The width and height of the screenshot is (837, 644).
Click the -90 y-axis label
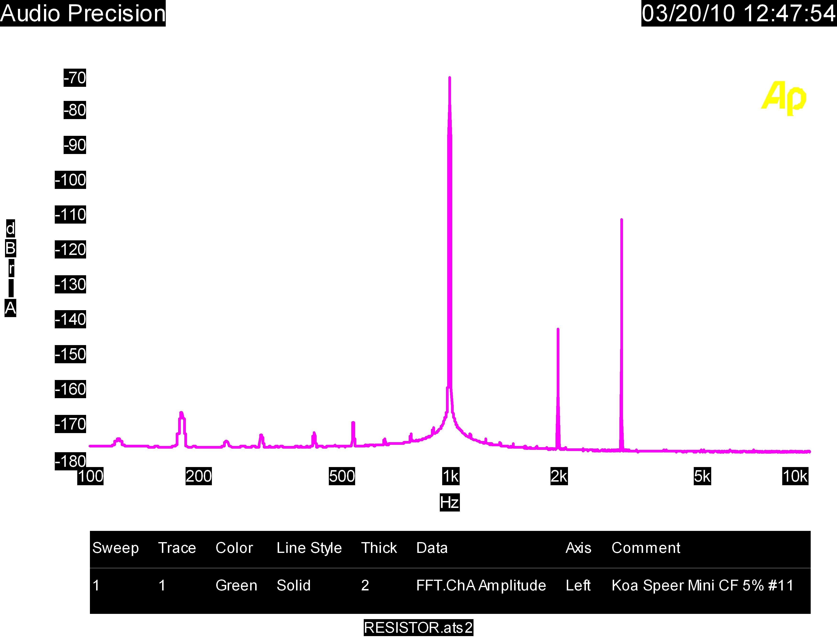[x=75, y=145]
